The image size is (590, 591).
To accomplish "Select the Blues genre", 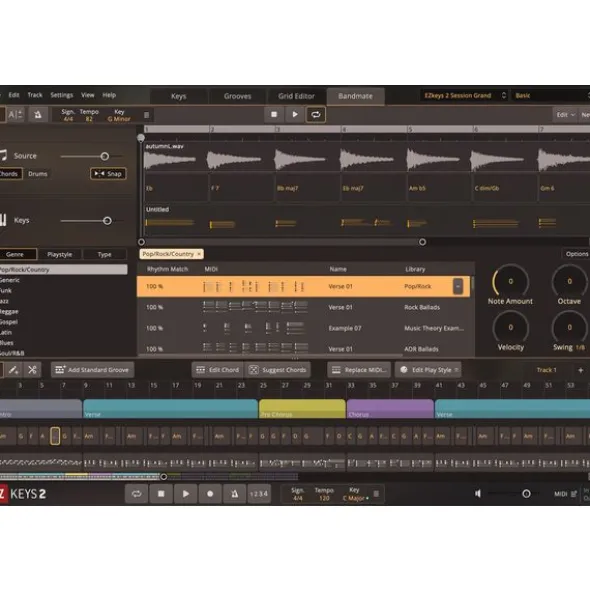I will click(x=7, y=343).
